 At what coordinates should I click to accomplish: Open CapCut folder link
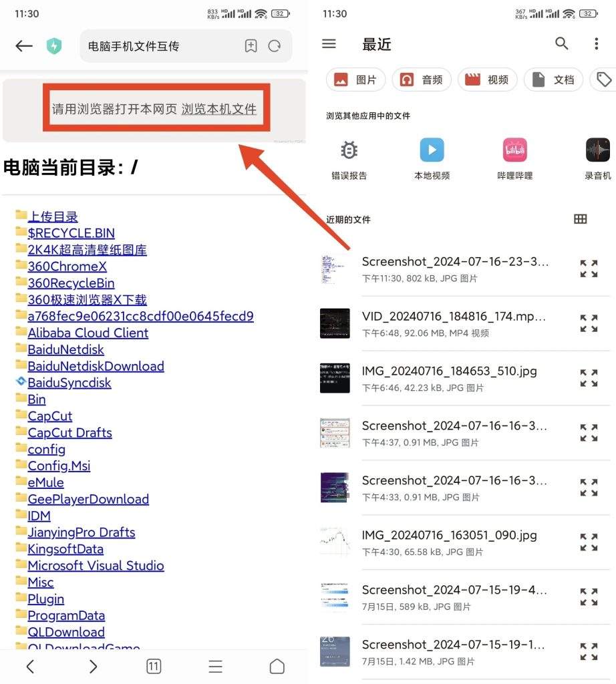pos(50,416)
